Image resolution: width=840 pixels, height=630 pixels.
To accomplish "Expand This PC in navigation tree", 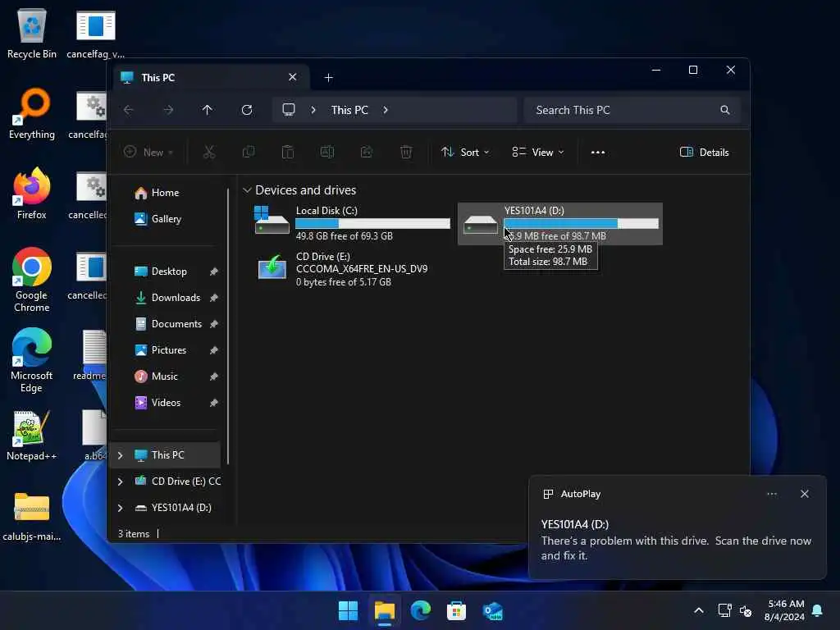I will [121, 455].
